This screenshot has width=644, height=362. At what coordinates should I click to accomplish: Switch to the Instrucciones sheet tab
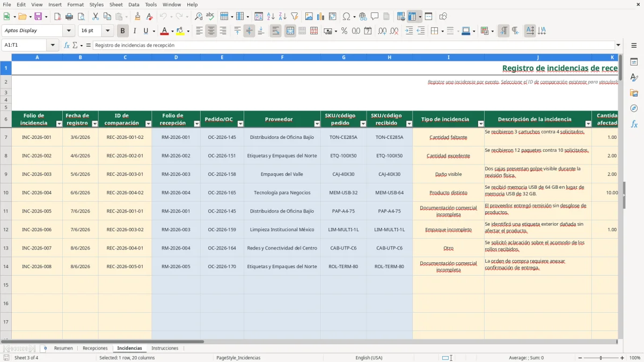point(165,348)
